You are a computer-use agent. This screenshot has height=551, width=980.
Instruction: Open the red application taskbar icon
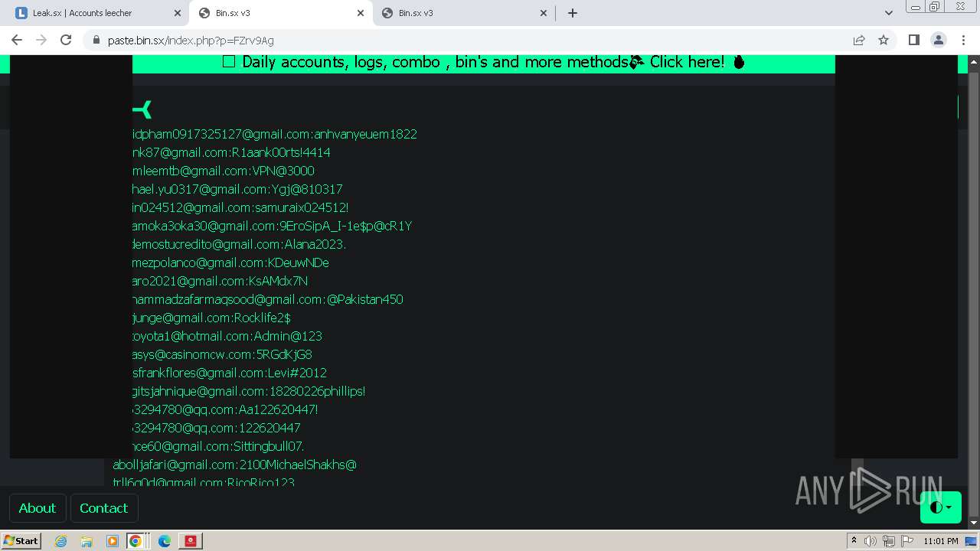coord(191,541)
